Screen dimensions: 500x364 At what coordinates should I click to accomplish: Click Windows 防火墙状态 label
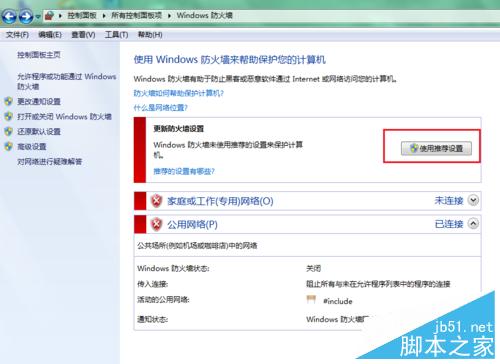(173, 268)
